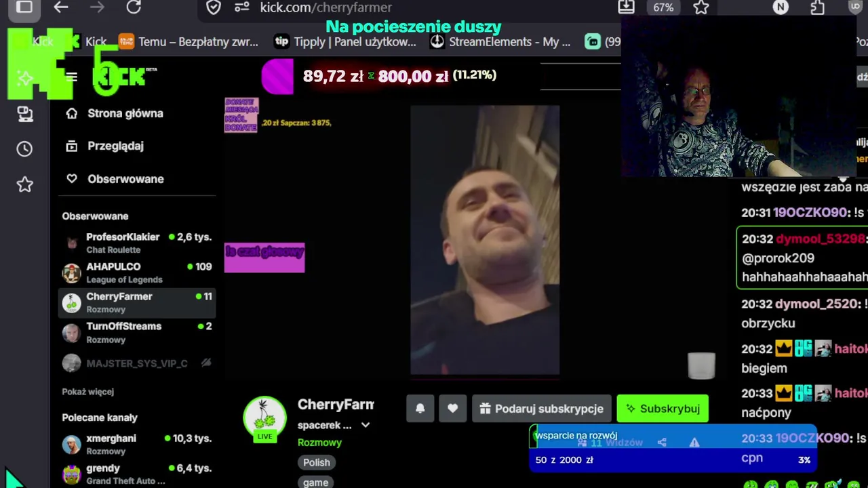Click the browser forward arrow

[97, 7]
